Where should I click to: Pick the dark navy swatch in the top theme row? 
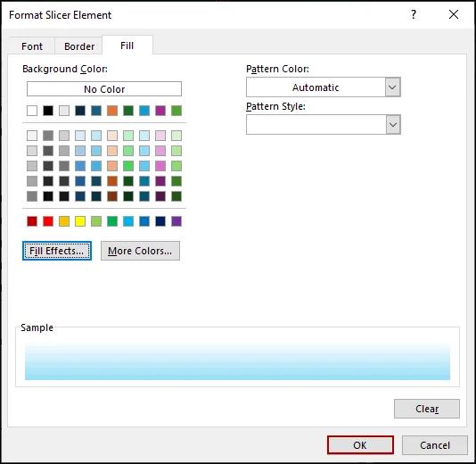(x=80, y=111)
